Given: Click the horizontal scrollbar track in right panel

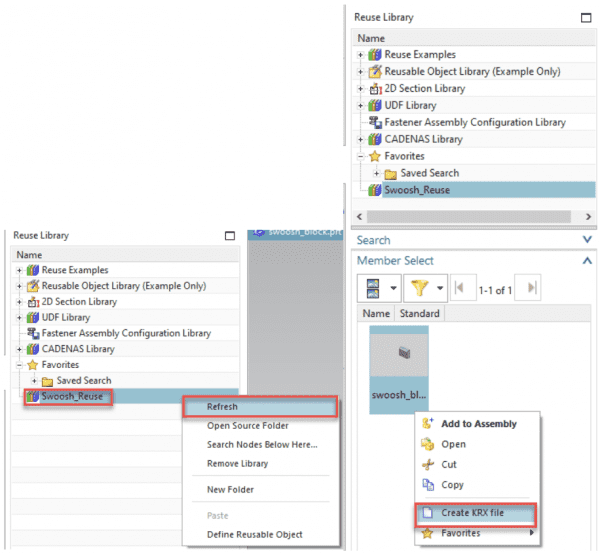Looking at the screenshot, I should point(469,217).
